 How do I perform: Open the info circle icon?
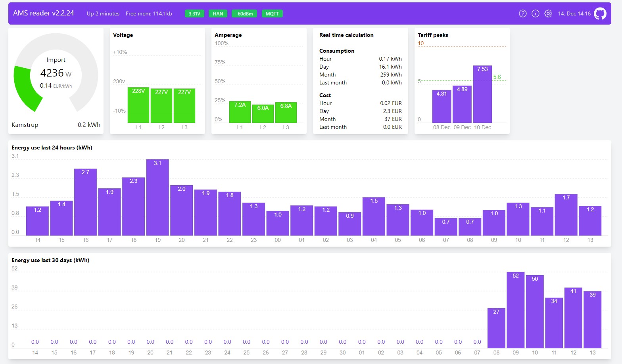pos(536,13)
